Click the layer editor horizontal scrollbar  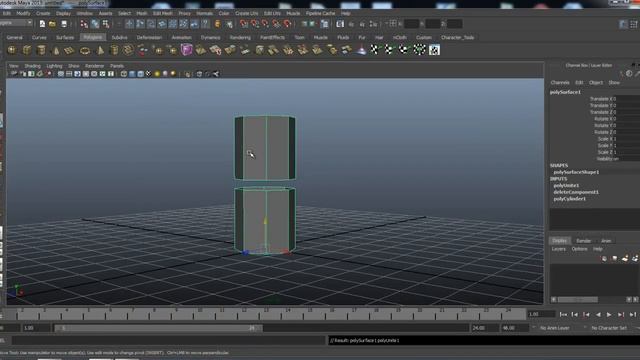click(x=578, y=300)
